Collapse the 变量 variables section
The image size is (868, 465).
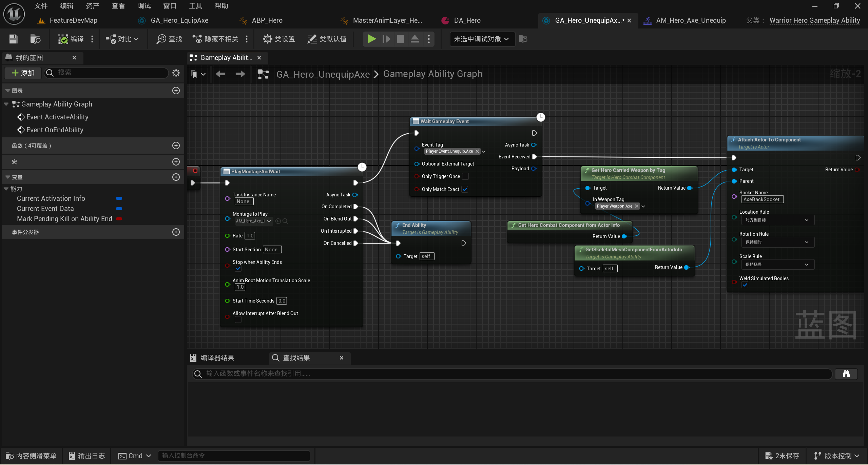(7, 177)
